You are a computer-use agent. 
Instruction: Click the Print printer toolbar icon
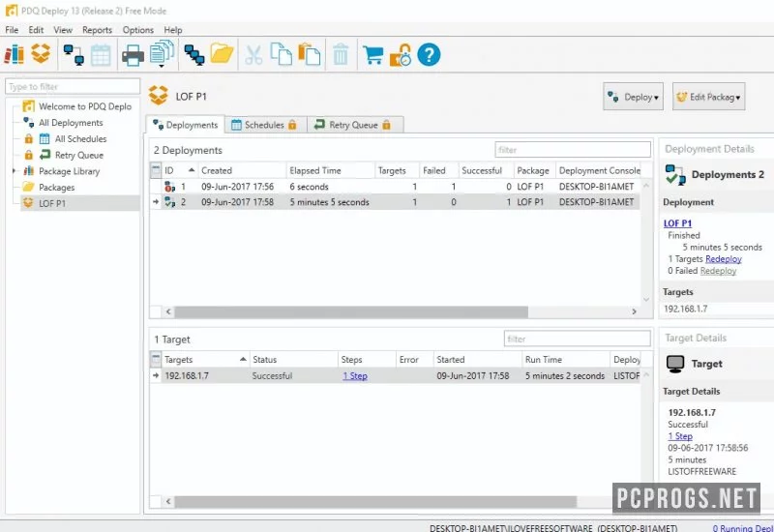pyautogui.click(x=133, y=55)
